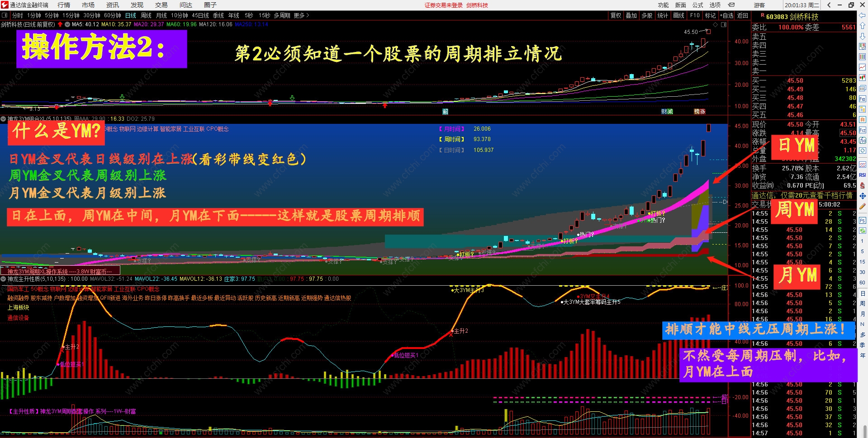Open the candlestick chart sidebar icon
This screenshot has width=868, height=438.
coord(863,78)
